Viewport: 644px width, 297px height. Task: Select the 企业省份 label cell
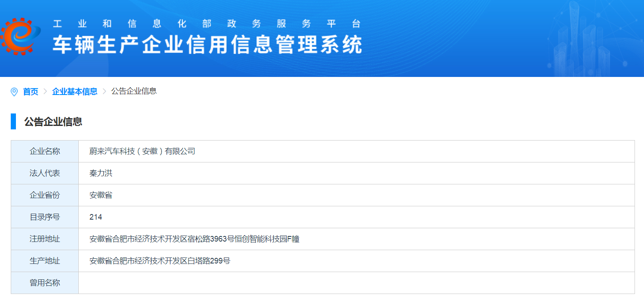pyautogui.click(x=45, y=195)
